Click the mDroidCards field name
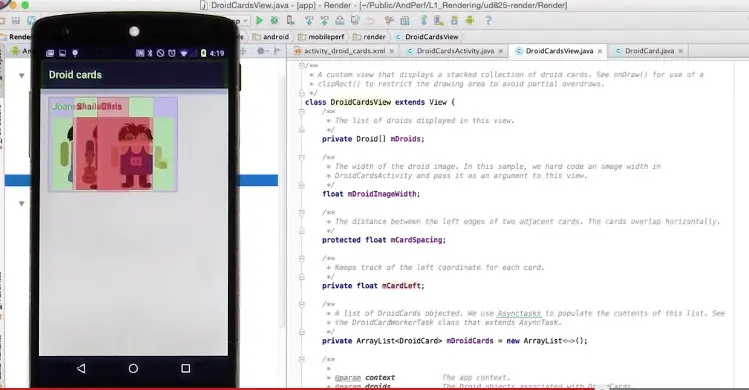This screenshot has height=390, width=749. (470, 341)
